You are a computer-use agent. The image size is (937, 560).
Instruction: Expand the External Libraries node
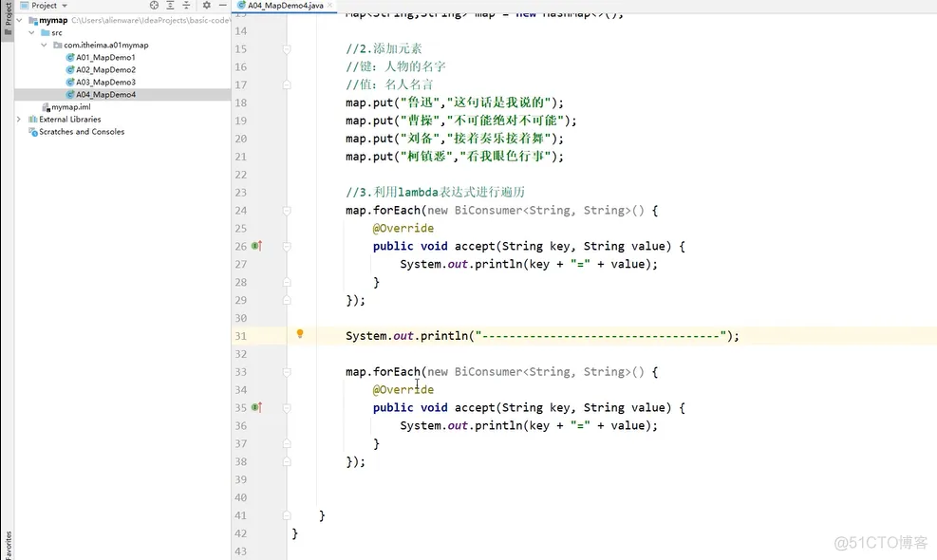tap(19, 119)
